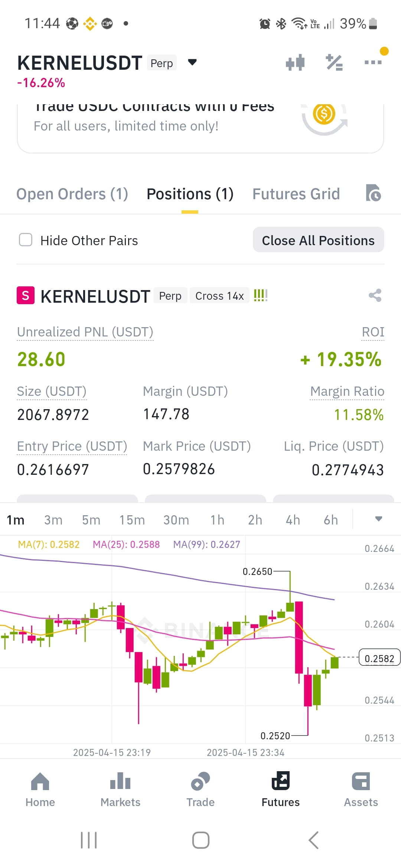Image resolution: width=401 pixels, height=868 pixels.
Task: Tap the current price tag 0.2582
Action: point(379,657)
